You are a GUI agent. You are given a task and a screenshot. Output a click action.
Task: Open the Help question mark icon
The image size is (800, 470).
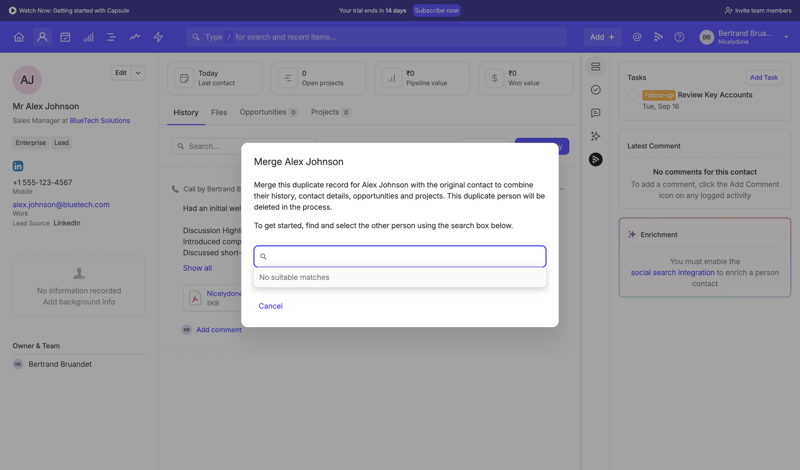tap(679, 37)
